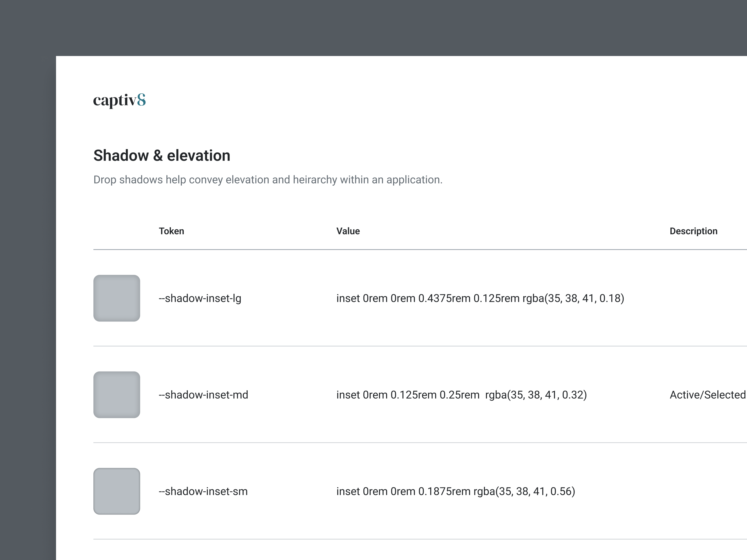747x560 pixels.
Task: Click the shadow-inset-lg preview swatch
Action: point(116,298)
